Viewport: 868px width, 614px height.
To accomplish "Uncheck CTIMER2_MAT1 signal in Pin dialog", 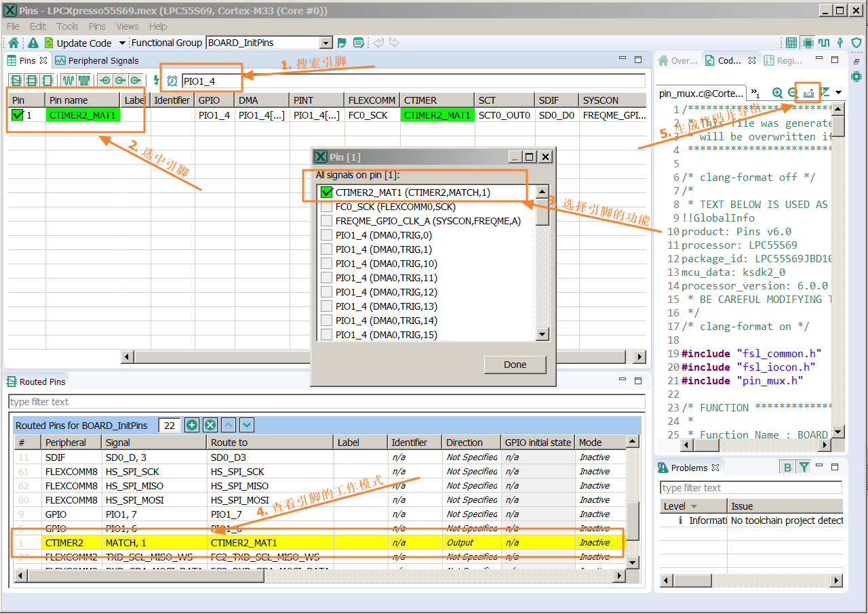I will [327, 192].
